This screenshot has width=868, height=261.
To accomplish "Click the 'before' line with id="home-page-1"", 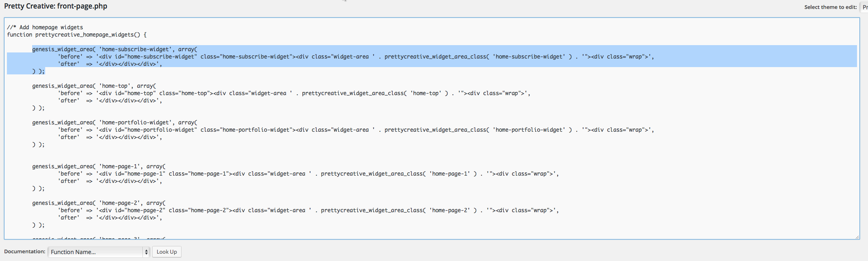I will tap(308, 174).
